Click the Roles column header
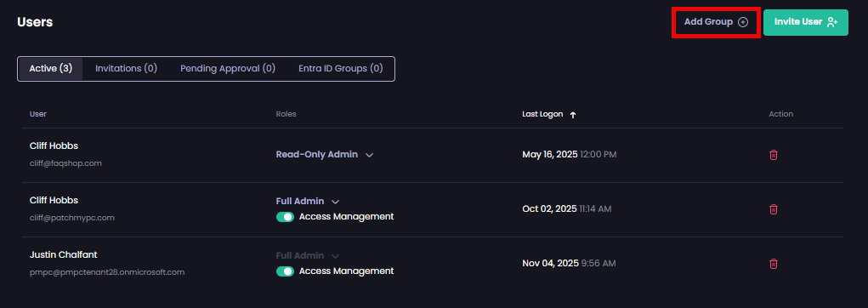Viewport: 868px width, 308px height. pyautogui.click(x=286, y=114)
